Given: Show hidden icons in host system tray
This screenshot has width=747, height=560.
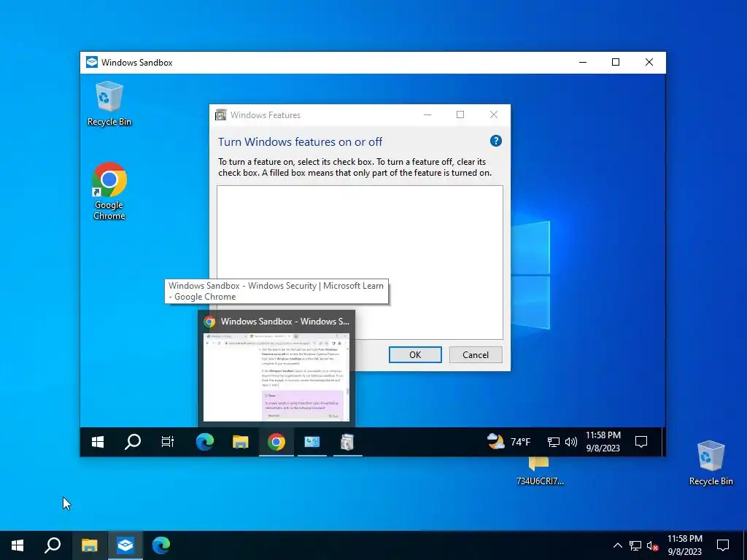Looking at the screenshot, I should pyautogui.click(x=617, y=545).
